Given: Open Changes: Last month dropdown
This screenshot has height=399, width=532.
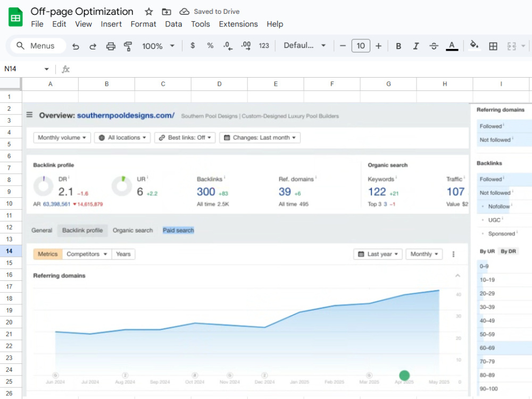Looking at the screenshot, I should (x=260, y=137).
